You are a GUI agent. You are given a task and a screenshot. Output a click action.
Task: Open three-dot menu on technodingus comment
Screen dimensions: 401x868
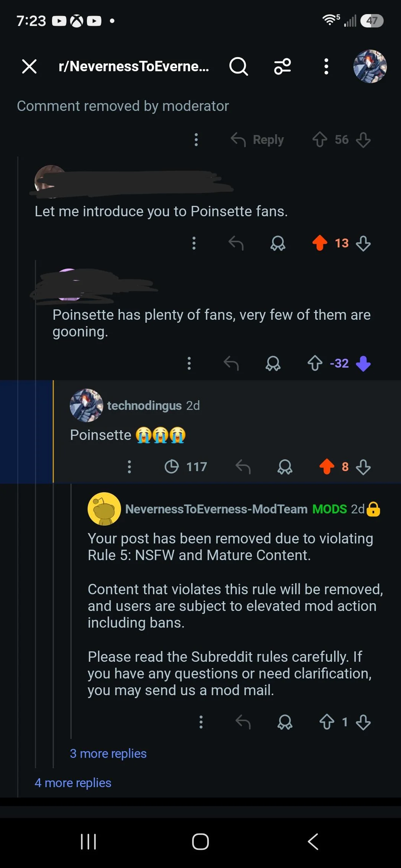129,467
